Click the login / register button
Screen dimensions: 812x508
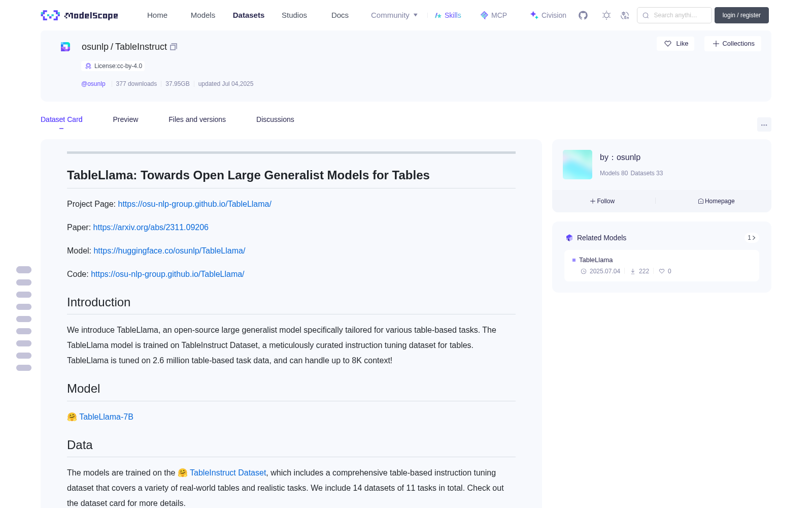click(741, 15)
